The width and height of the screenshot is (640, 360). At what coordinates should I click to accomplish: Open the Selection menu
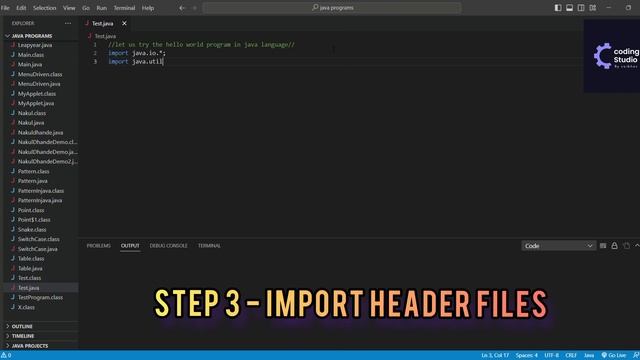(44, 8)
